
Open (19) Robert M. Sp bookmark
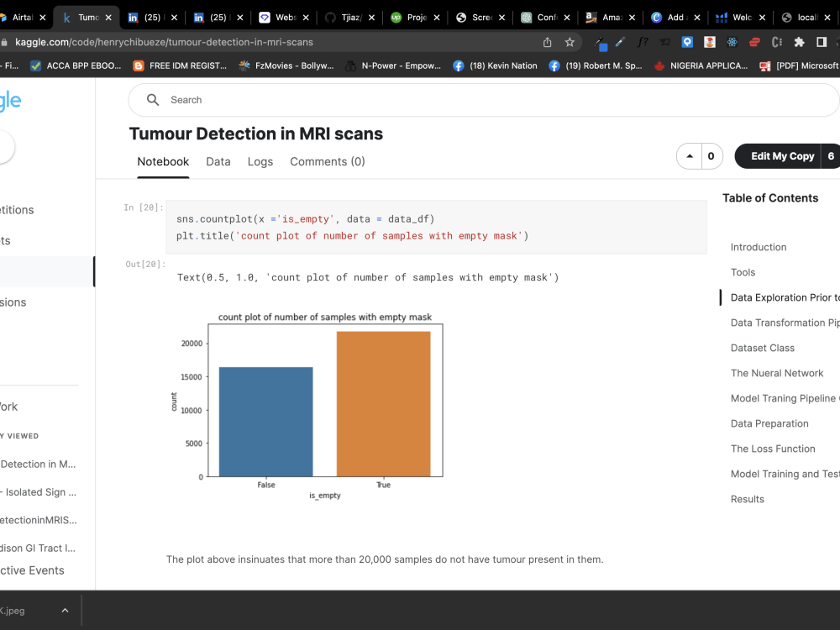(x=596, y=66)
